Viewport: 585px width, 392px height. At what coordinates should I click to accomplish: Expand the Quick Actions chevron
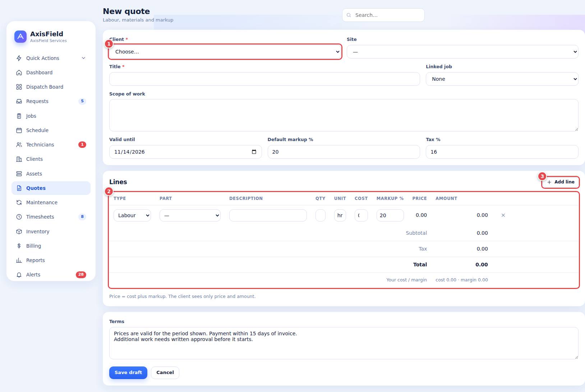tap(83, 58)
